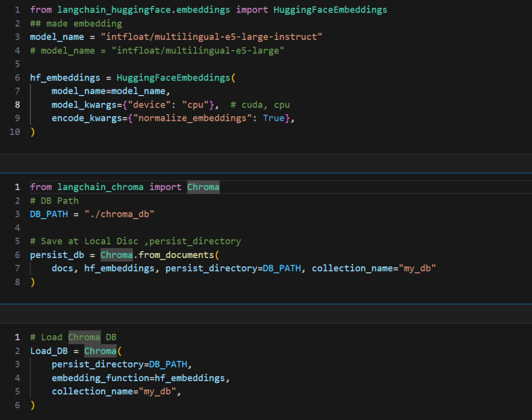The image size is (532, 420).
Task: Select the True value for normalize_embeddings
Action: point(273,118)
